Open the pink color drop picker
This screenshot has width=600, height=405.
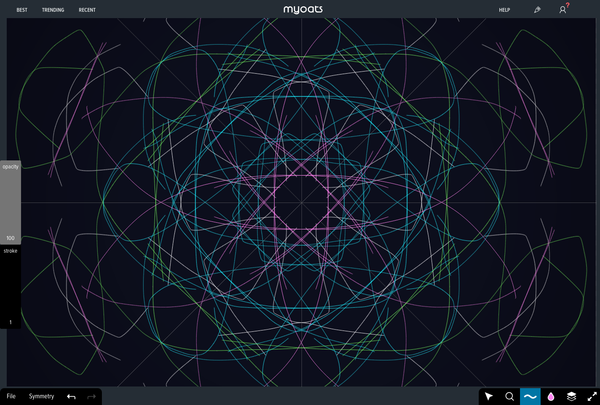(551, 396)
